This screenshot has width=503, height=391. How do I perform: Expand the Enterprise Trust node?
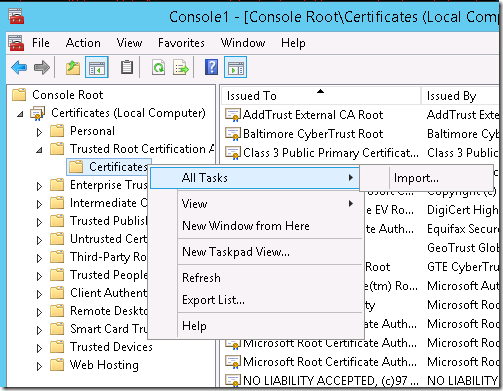click(x=39, y=186)
